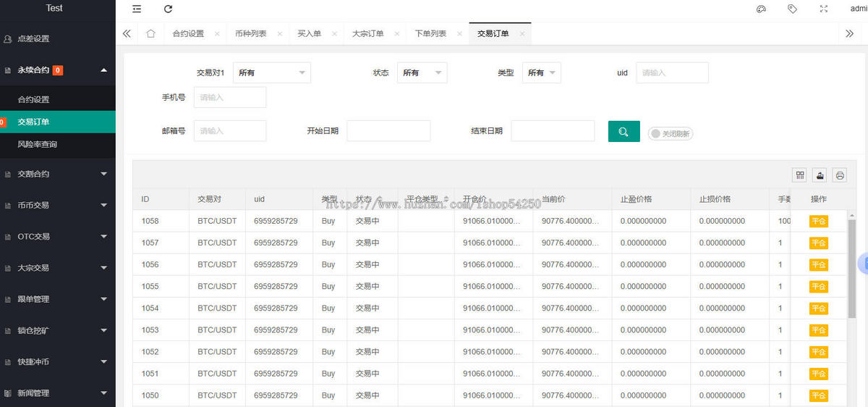
Task: Toggle fullscreen with the expand icon
Action: point(824,9)
